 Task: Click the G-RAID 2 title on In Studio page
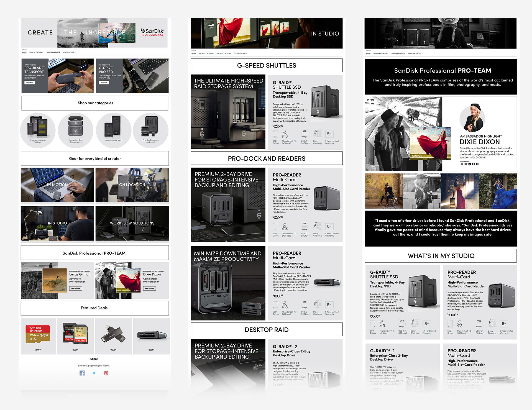[285, 347]
